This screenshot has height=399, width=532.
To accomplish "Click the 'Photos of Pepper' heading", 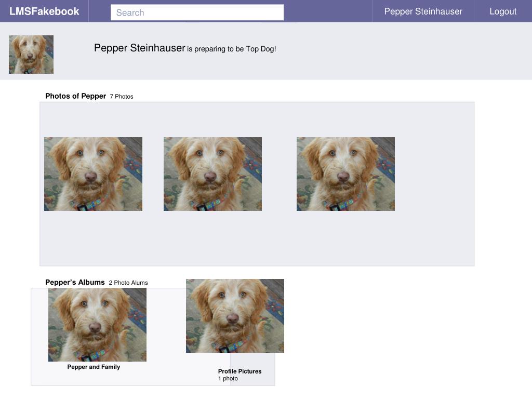I will click(x=76, y=96).
